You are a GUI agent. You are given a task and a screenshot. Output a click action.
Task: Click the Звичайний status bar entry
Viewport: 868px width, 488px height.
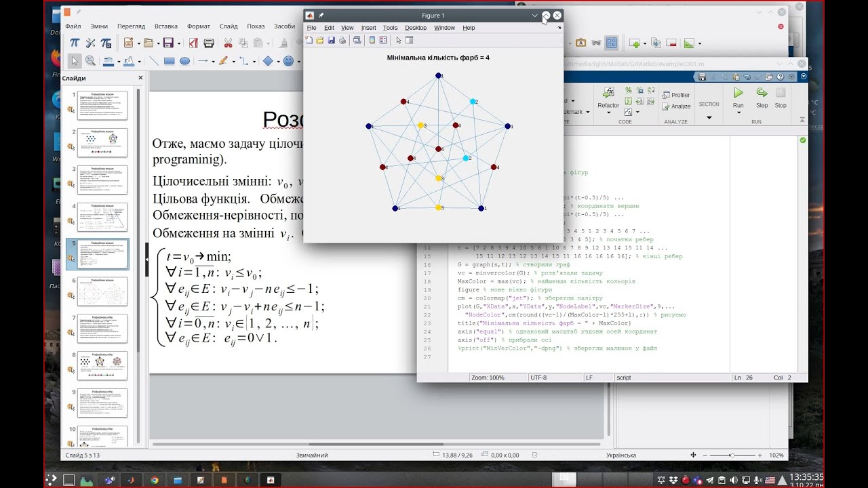coord(312,455)
